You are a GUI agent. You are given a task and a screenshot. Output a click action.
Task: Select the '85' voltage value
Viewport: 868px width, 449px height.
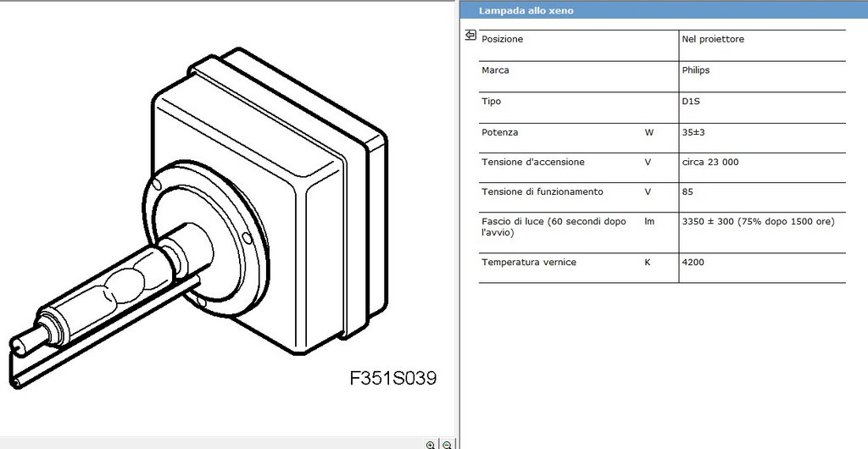pos(687,191)
